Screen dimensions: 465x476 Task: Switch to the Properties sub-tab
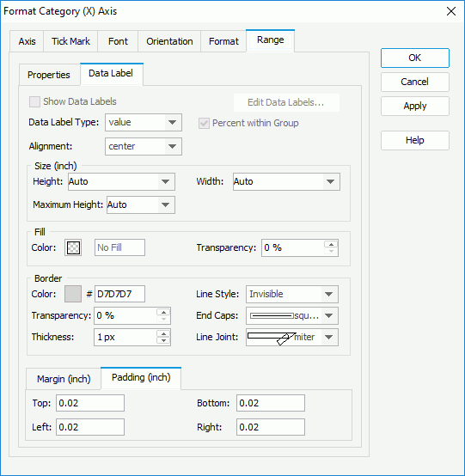(49, 75)
